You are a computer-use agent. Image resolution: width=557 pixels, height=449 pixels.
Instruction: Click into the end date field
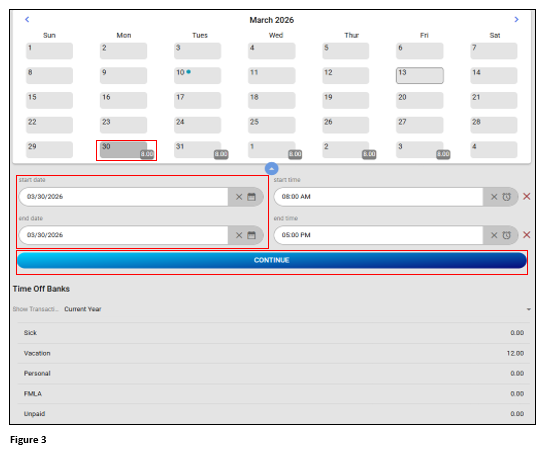123,235
